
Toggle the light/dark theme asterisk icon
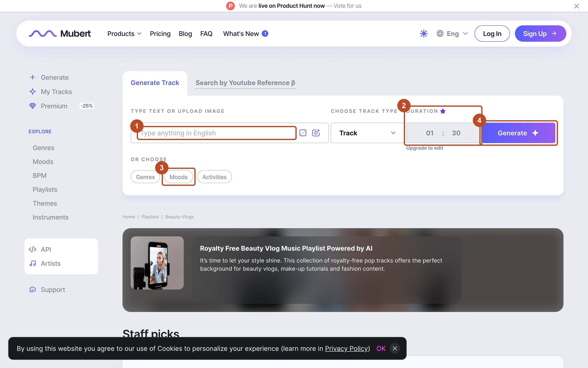tap(424, 34)
